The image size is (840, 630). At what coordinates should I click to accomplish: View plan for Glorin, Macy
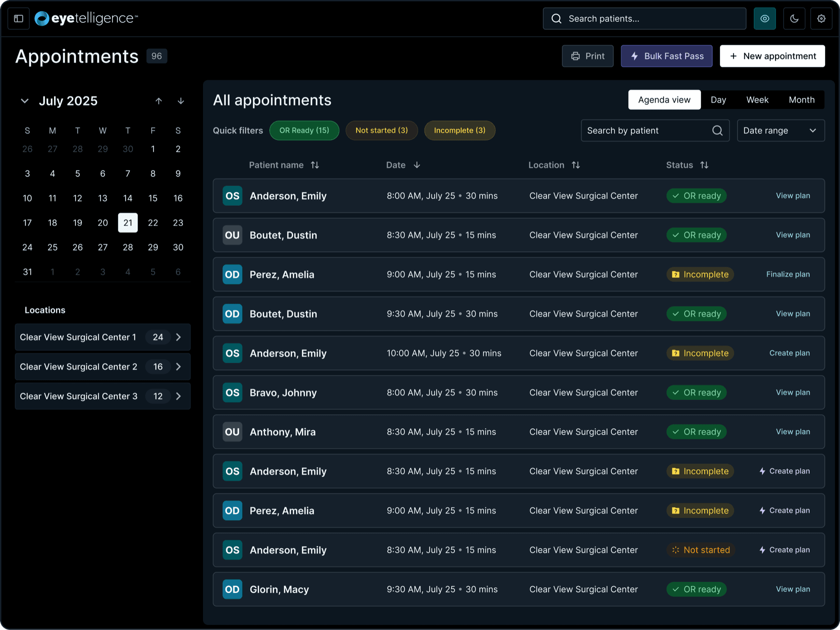click(793, 589)
